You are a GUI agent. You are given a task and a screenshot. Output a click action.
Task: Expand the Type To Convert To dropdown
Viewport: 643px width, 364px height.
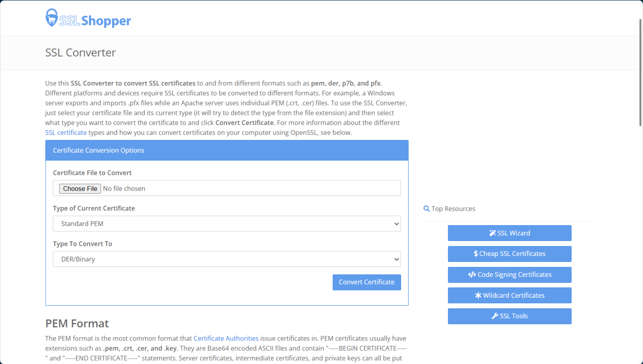pos(226,259)
